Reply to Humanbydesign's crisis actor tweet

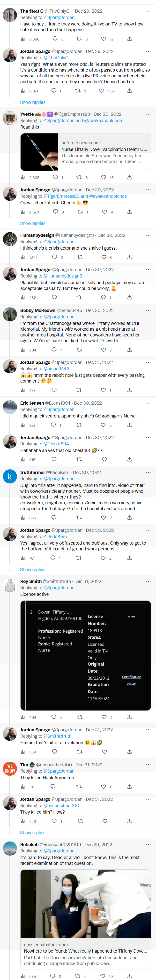coord(54,257)
